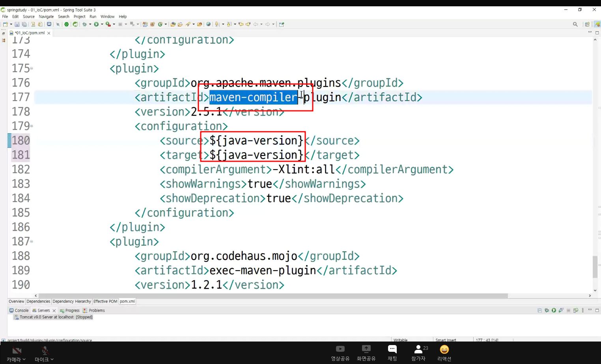Screen dimensions: 601x364
Task: Click the Open Perspective icon
Action: pyautogui.click(x=587, y=24)
